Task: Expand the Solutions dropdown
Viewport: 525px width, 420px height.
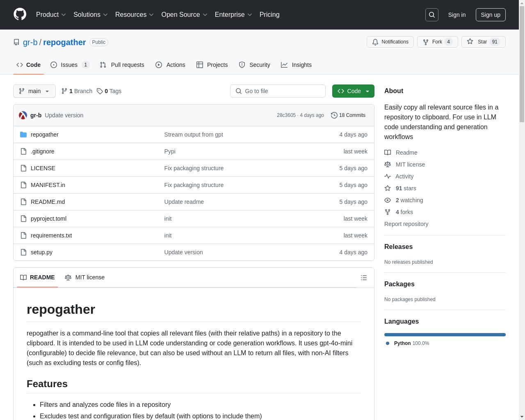Action: [x=90, y=14]
